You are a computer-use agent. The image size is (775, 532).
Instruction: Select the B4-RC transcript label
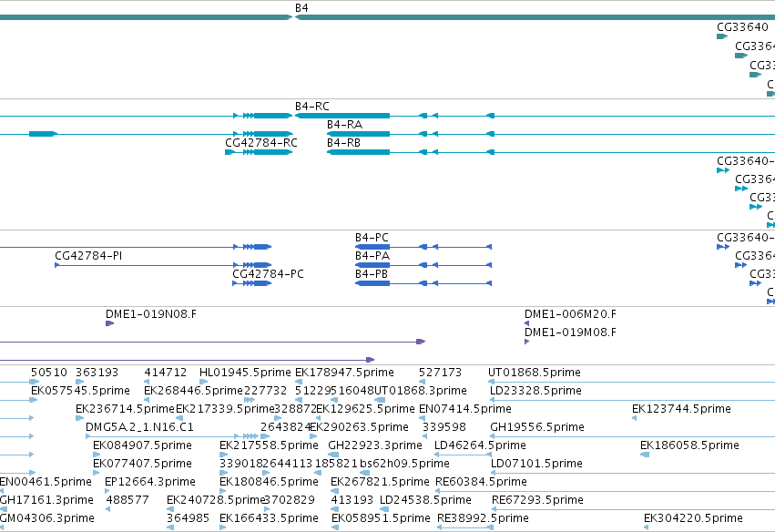311,107
